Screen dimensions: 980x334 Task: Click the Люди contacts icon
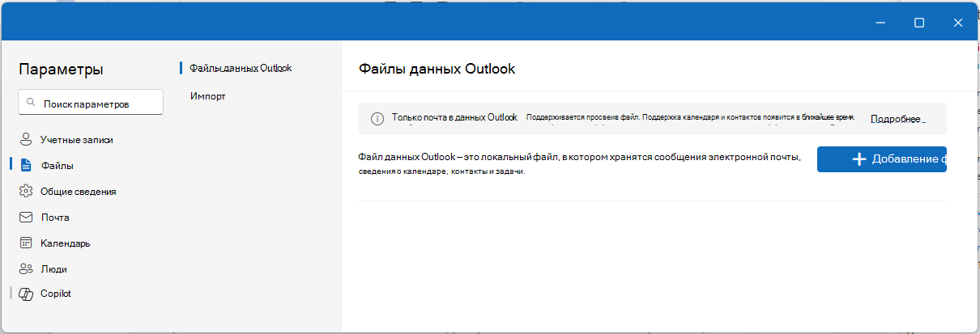pos(25,268)
